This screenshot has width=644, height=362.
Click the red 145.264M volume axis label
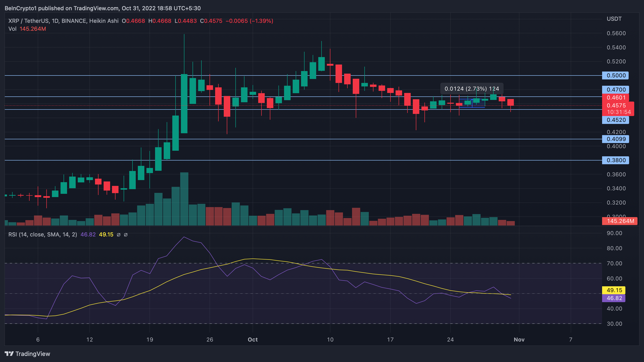(x=619, y=221)
